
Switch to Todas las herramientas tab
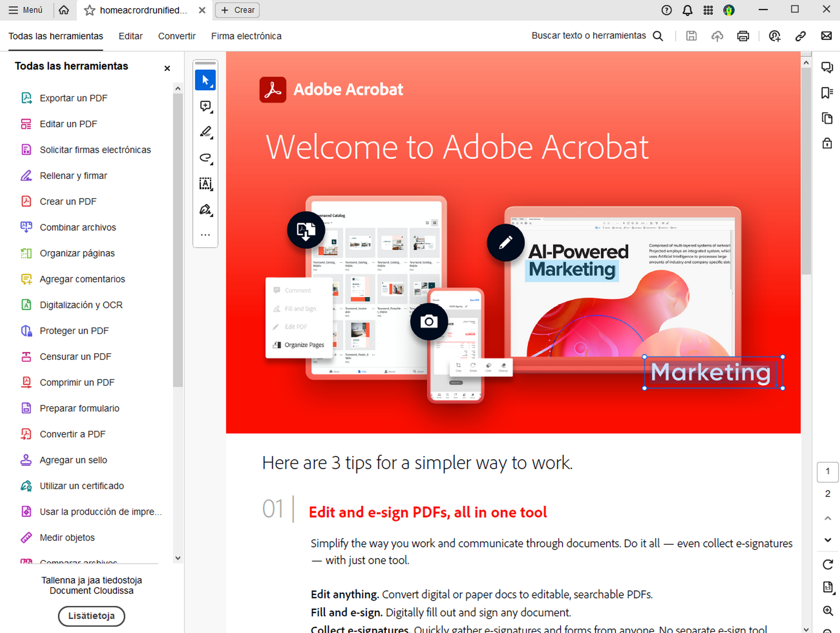tap(56, 36)
